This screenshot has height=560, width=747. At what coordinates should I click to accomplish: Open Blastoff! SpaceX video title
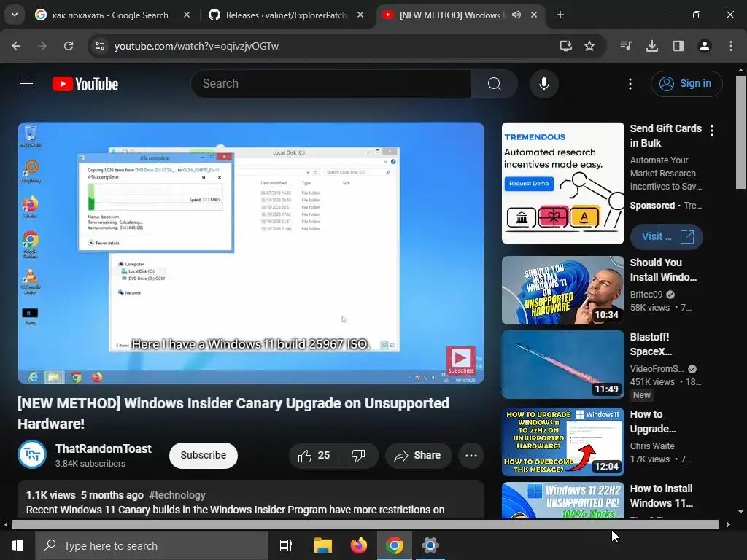click(651, 344)
